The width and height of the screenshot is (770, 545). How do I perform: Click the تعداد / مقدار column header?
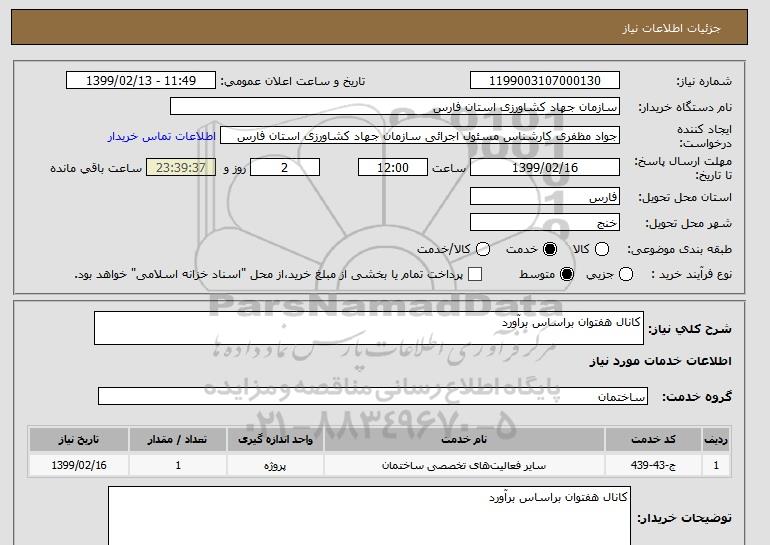[178, 439]
